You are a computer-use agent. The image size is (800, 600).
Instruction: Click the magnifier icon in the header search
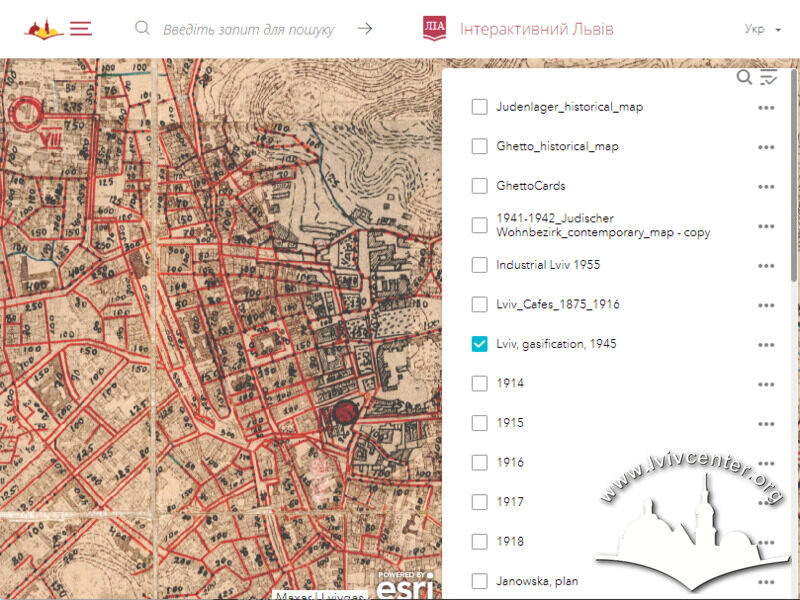(142, 28)
